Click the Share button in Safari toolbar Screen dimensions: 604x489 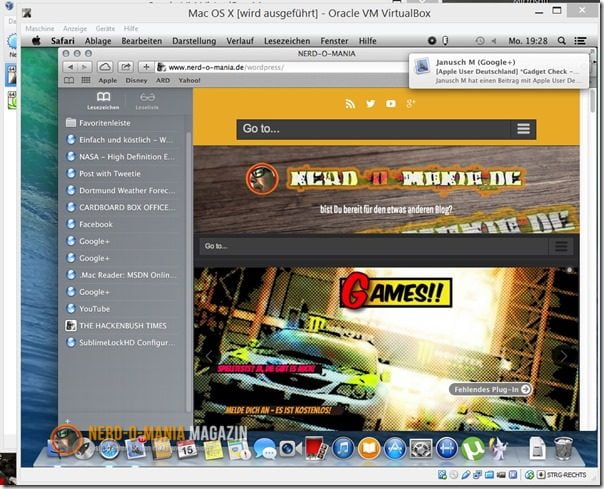[126, 67]
